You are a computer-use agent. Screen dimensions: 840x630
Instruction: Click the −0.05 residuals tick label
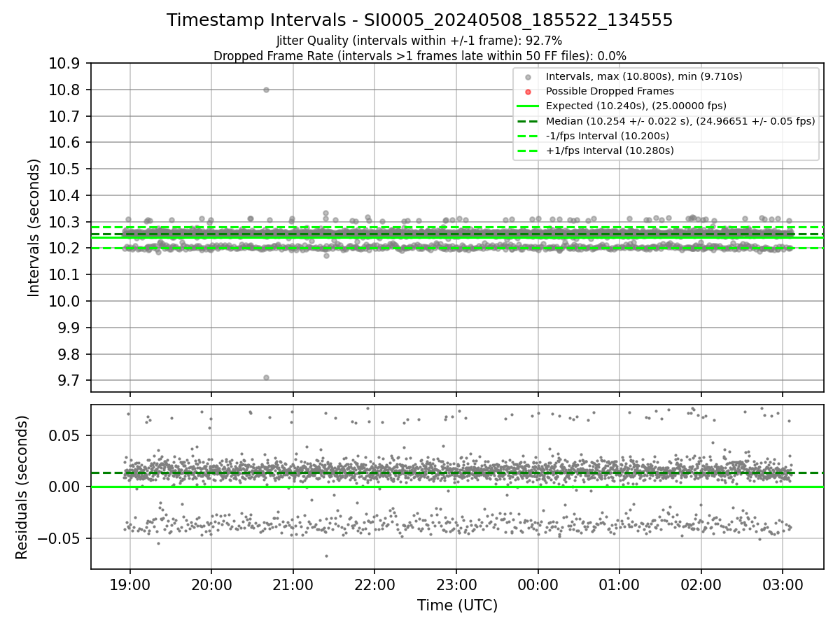60,539
